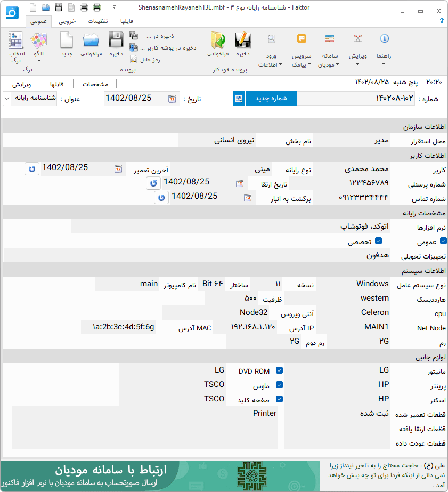Expand the الگو (Template) dropdown
The image size is (448, 492).
pyautogui.click(x=39, y=61)
